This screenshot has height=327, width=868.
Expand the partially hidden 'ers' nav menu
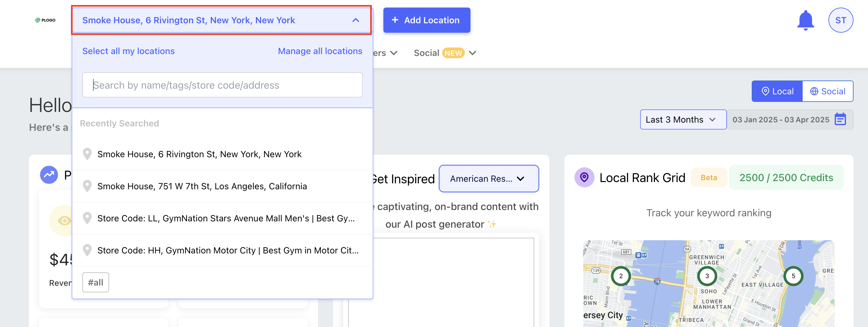pyautogui.click(x=386, y=53)
